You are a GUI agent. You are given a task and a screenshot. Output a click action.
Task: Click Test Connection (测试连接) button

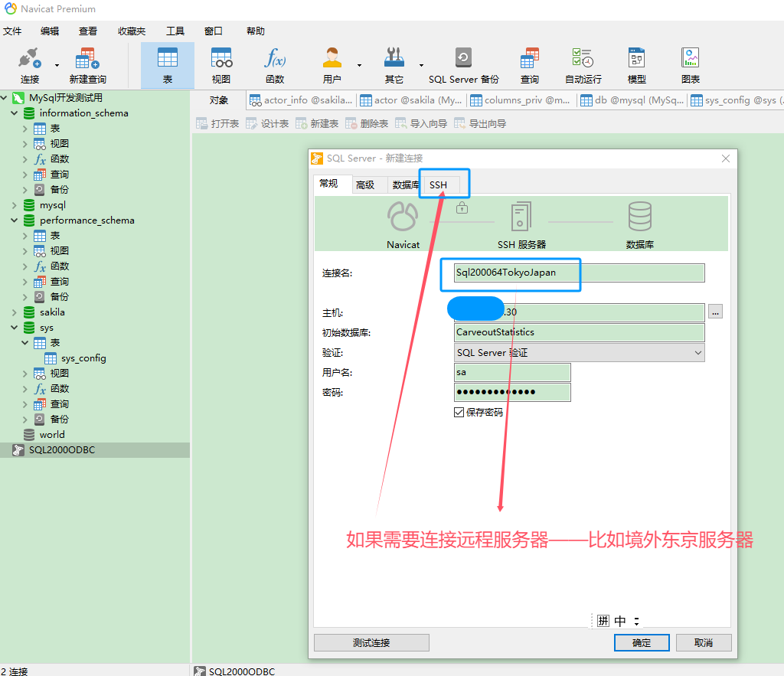(371, 642)
